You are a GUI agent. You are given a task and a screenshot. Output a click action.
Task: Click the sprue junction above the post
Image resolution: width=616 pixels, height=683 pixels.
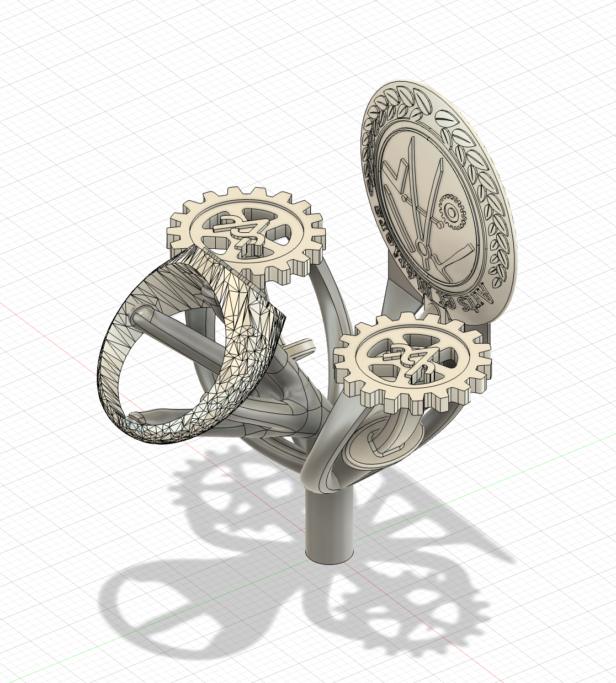pyautogui.click(x=320, y=473)
